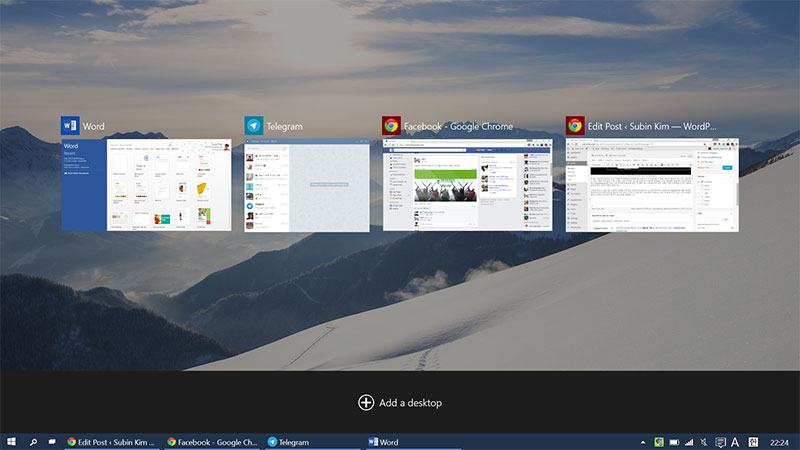Open the battery status tray icon
Screen dimensions: 800x450
tap(675, 441)
